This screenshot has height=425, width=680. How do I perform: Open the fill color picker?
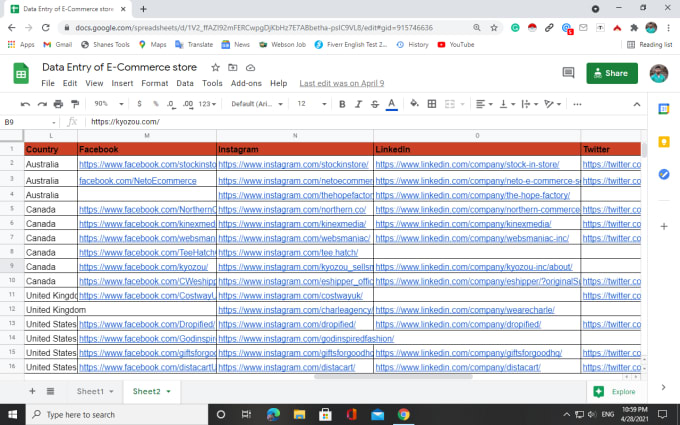coord(415,104)
